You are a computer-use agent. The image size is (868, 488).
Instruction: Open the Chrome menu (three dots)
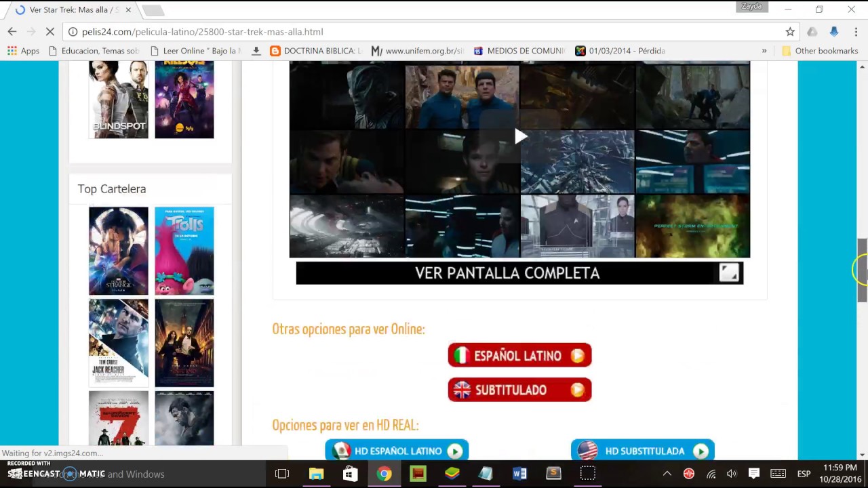856,32
